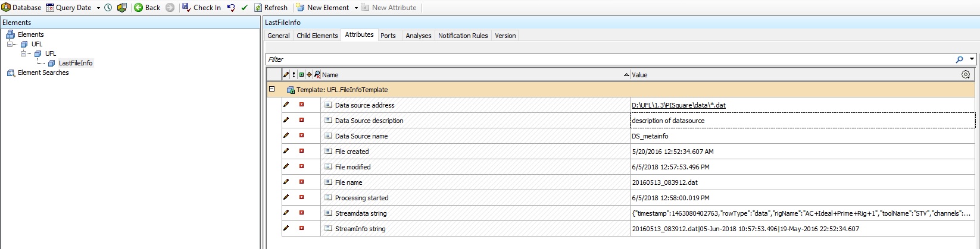The height and width of the screenshot is (249, 980).
Task: Open the data source address path link
Action: pos(678,105)
